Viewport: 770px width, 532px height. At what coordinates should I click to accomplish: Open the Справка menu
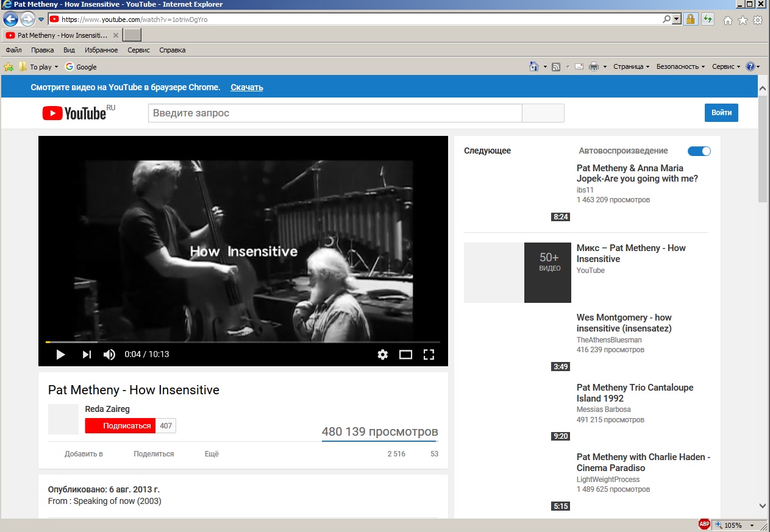173,50
